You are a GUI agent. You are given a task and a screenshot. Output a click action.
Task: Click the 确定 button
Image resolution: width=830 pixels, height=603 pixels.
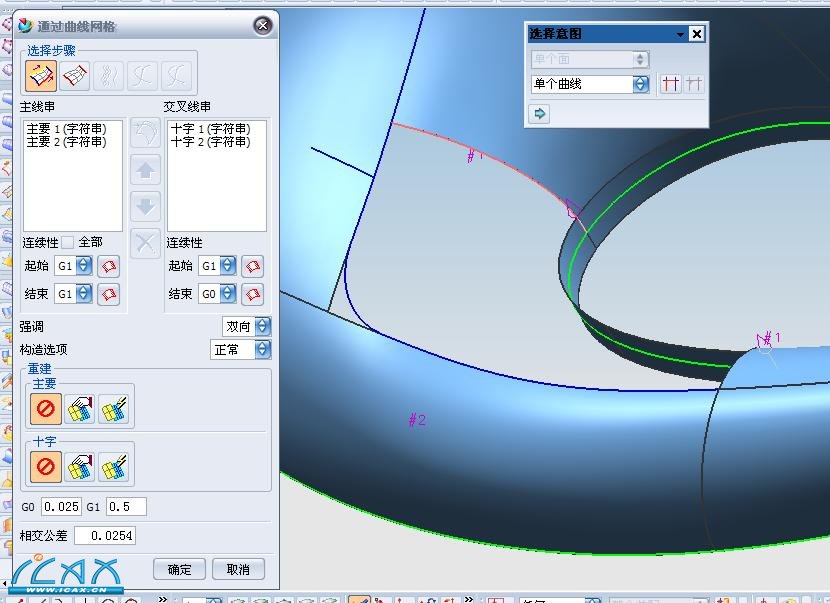coord(179,569)
